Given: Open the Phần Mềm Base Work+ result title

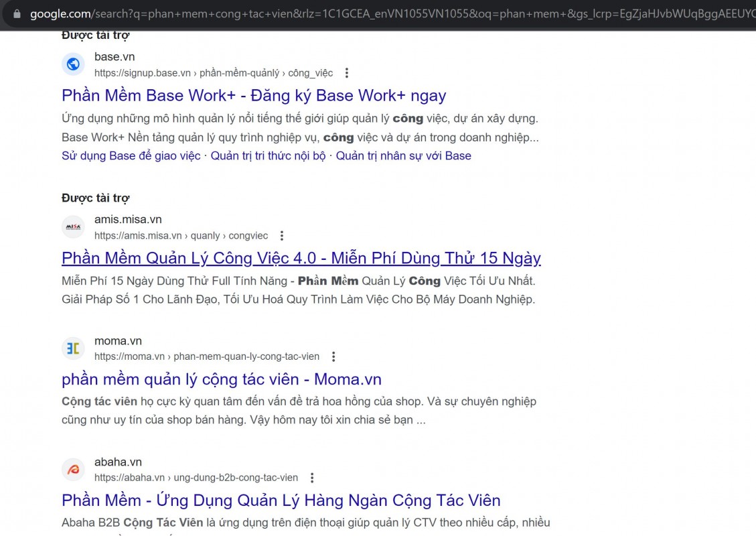Looking at the screenshot, I should [254, 96].
